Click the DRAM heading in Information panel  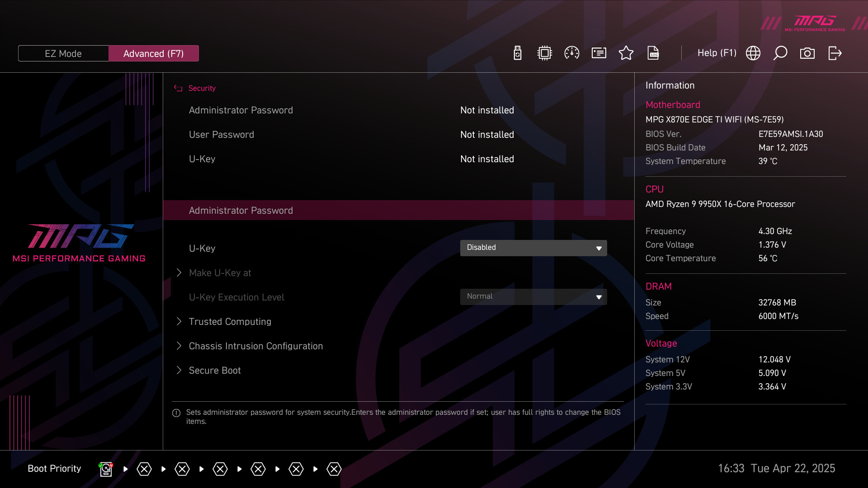point(658,286)
